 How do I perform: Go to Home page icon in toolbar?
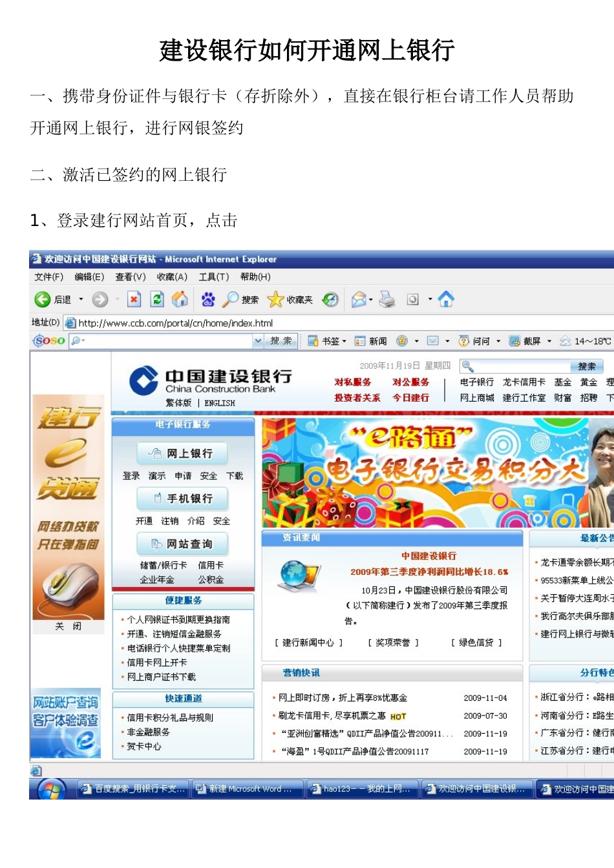[x=180, y=299]
